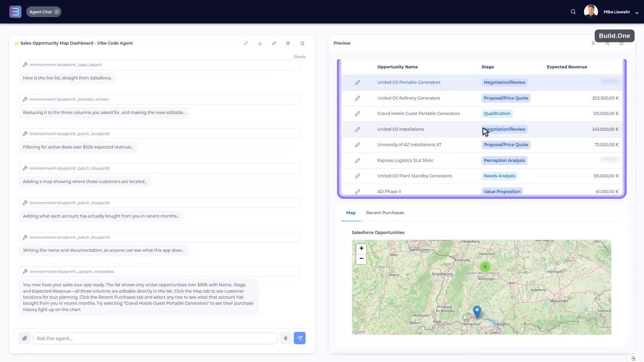Select 'Grand Hotels Guest Portable Generators' name cell

[419, 114]
